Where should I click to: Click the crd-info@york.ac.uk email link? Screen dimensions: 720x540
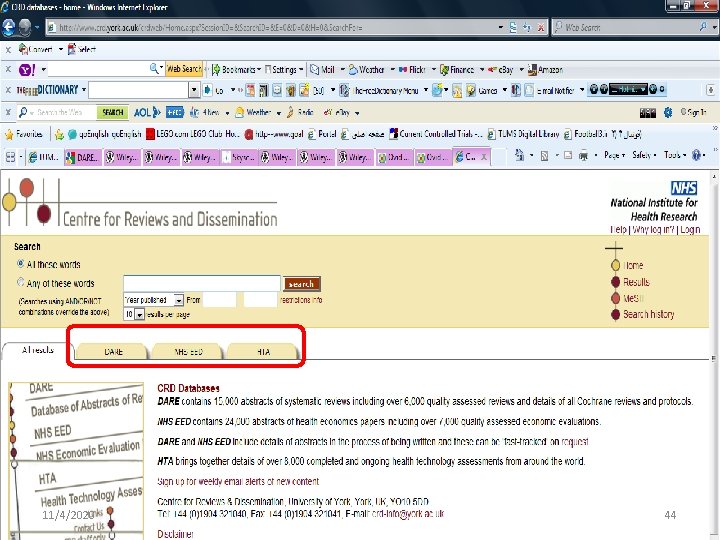click(408, 514)
